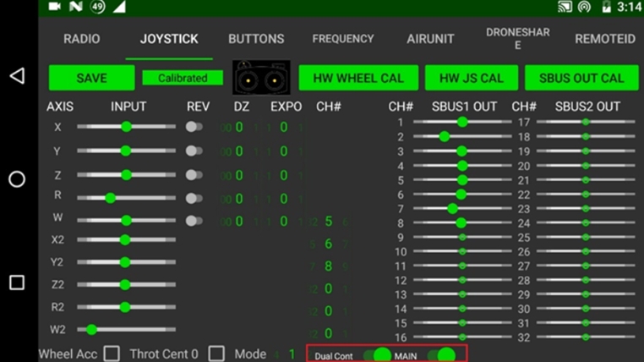This screenshot has width=644, height=362.
Task: Tap the camera icon in status bar
Action: tap(55, 7)
